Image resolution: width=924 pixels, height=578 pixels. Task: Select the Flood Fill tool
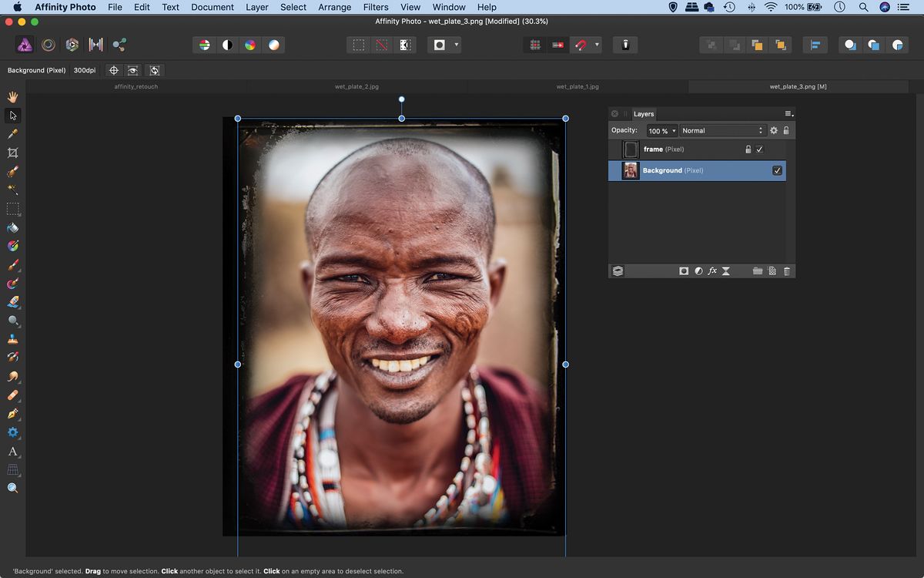pyautogui.click(x=12, y=227)
